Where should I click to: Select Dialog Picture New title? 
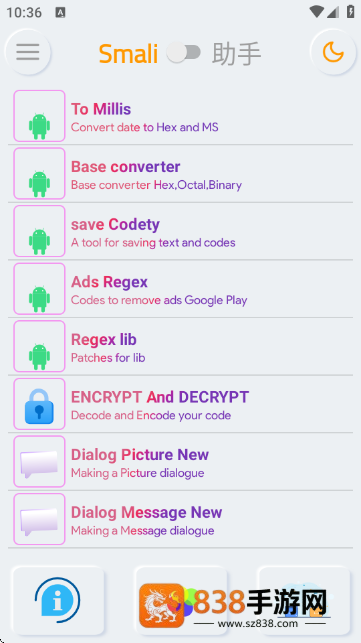[x=140, y=454]
